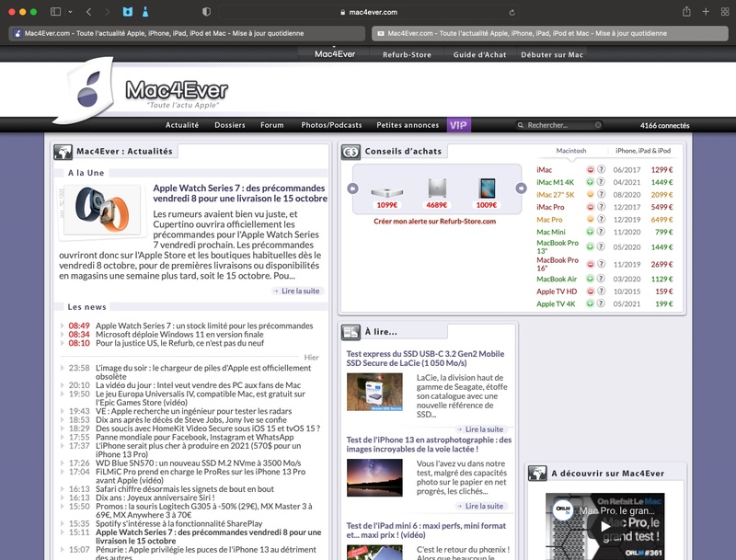Open the Photos/Podcasts menu

pyautogui.click(x=331, y=125)
